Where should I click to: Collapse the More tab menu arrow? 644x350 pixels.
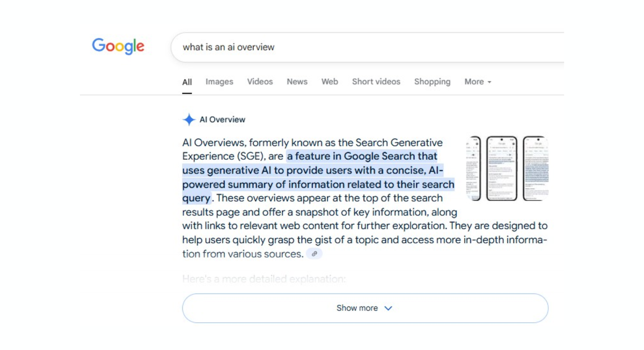490,82
